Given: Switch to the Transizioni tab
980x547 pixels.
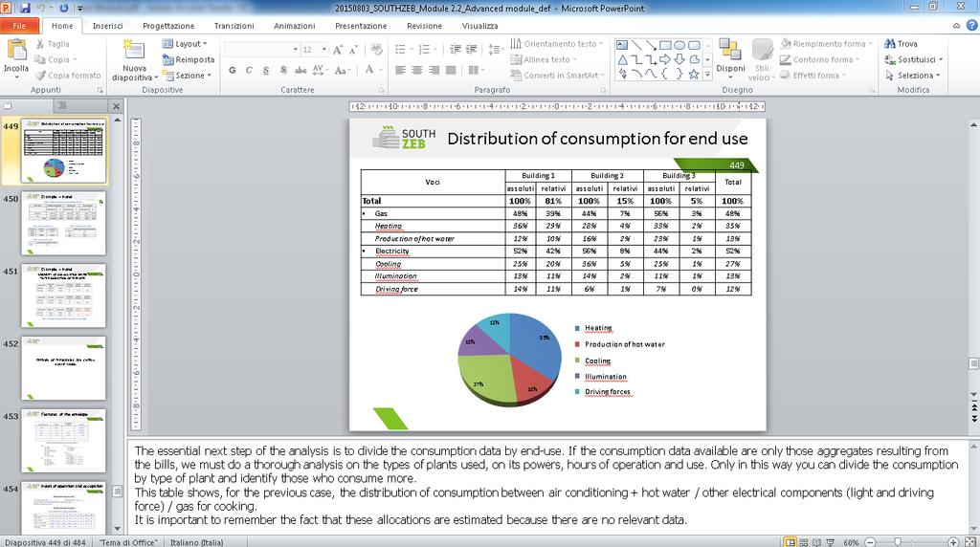Looking at the screenshot, I should [x=234, y=26].
